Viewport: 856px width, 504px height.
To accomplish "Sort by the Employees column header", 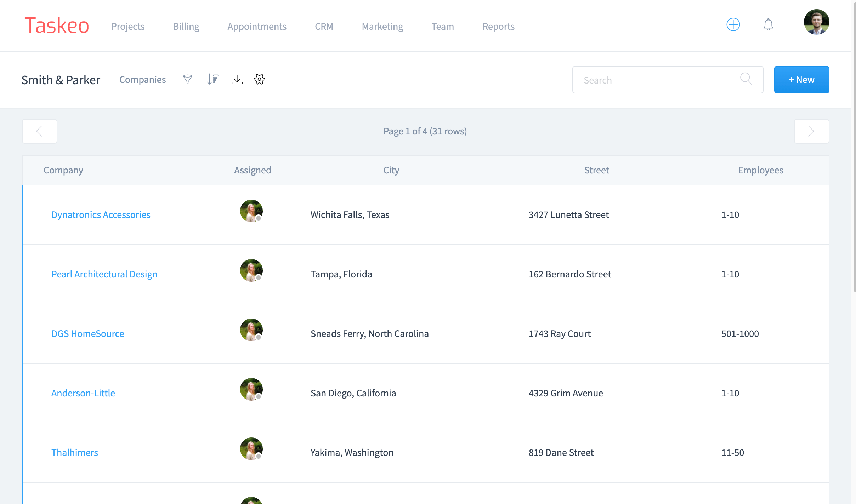I will [760, 170].
